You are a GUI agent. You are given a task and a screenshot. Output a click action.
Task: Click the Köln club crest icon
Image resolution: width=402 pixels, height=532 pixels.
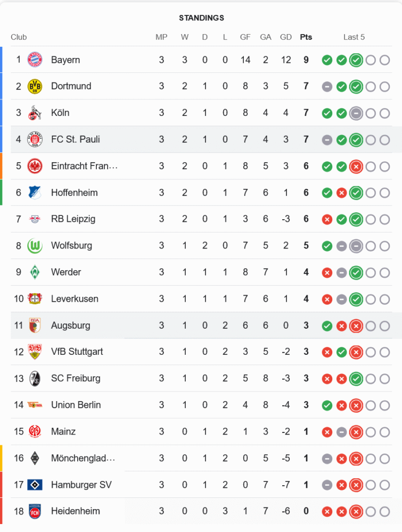[35, 113]
